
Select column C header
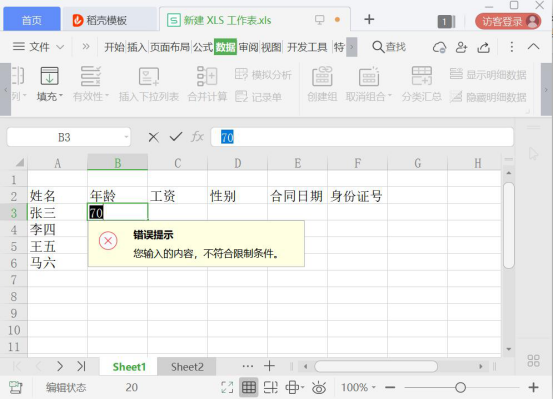(x=177, y=163)
